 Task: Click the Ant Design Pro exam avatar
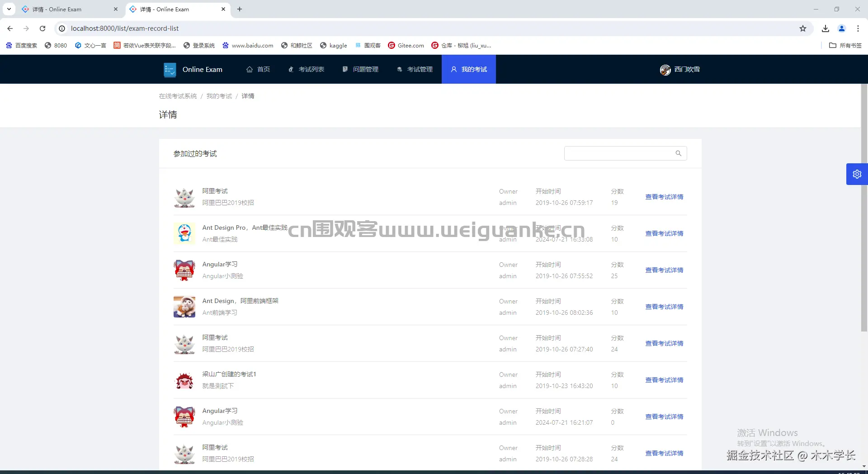point(184,233)
